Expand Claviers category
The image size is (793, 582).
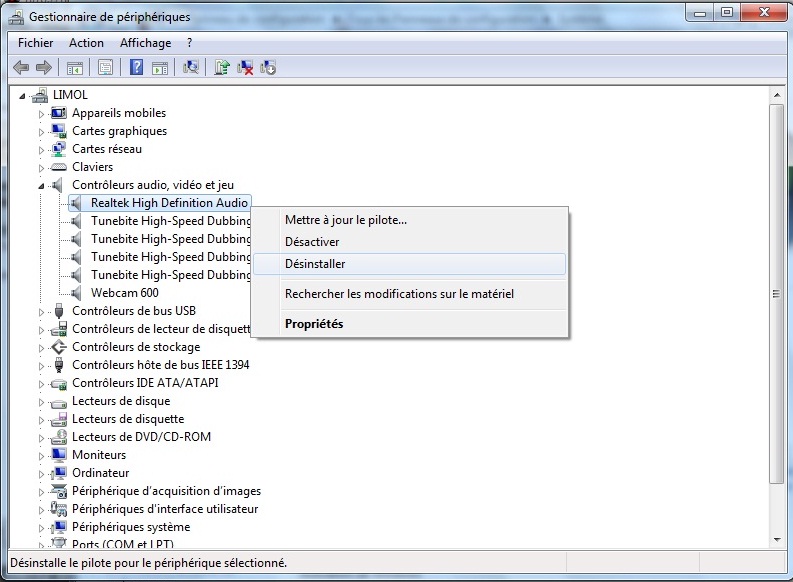click(x=41, y=168)
